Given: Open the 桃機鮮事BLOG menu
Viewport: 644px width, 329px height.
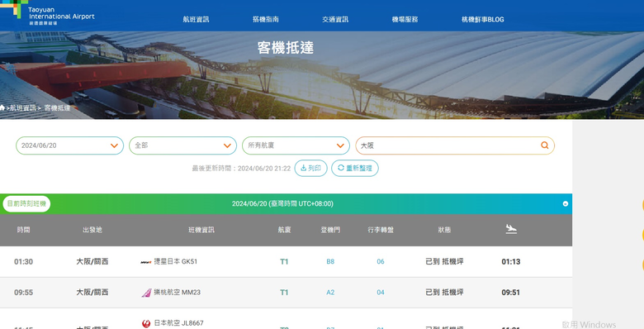Looking at the screenshot, I should (483, 19).
